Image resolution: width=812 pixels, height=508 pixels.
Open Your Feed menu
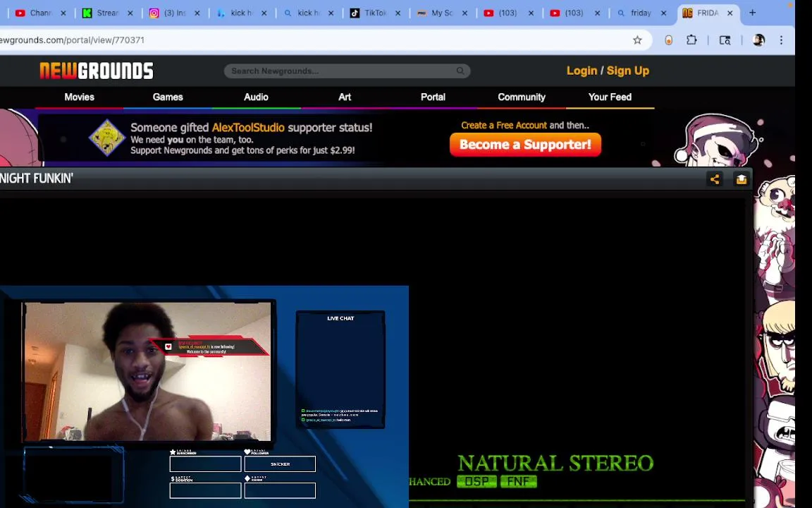pos(610,97)
